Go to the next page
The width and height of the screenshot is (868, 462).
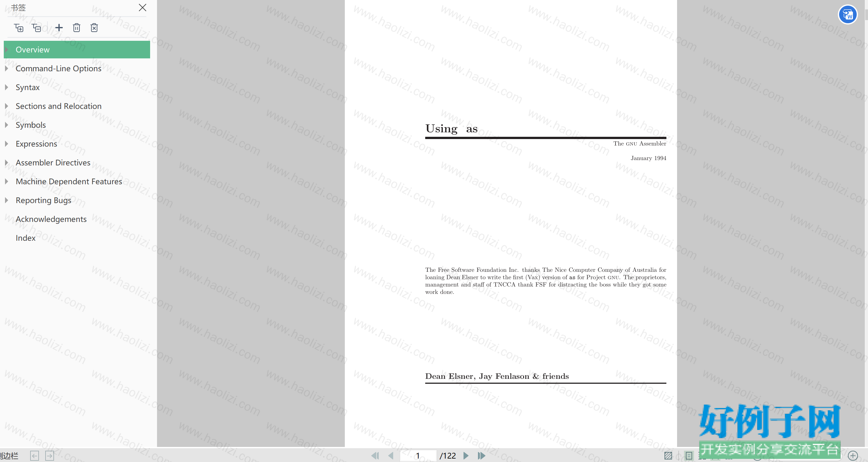(466, 456)
